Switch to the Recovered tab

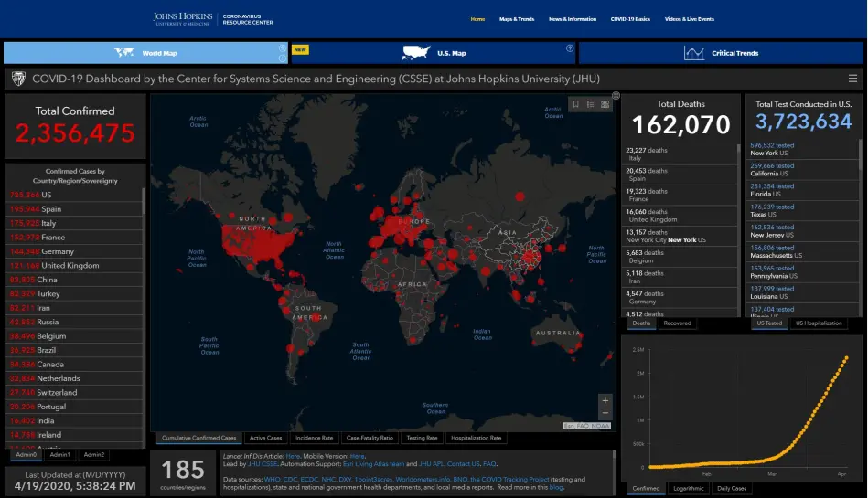[x=677, y=323]
